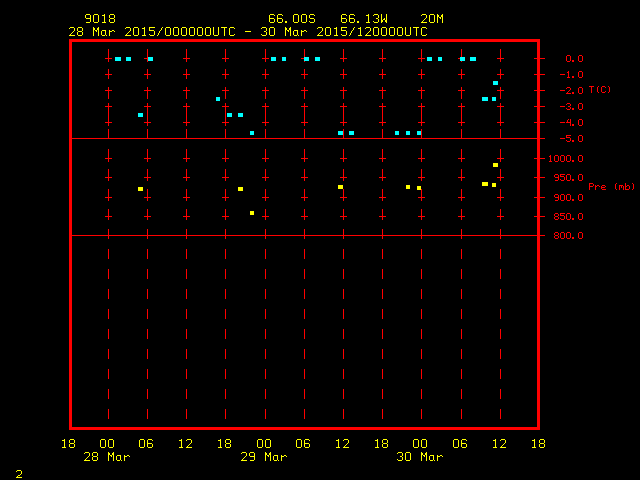Click the '850.0' pressure axis label
Screen dimensions: 640x480
click(x=569, y=217)
